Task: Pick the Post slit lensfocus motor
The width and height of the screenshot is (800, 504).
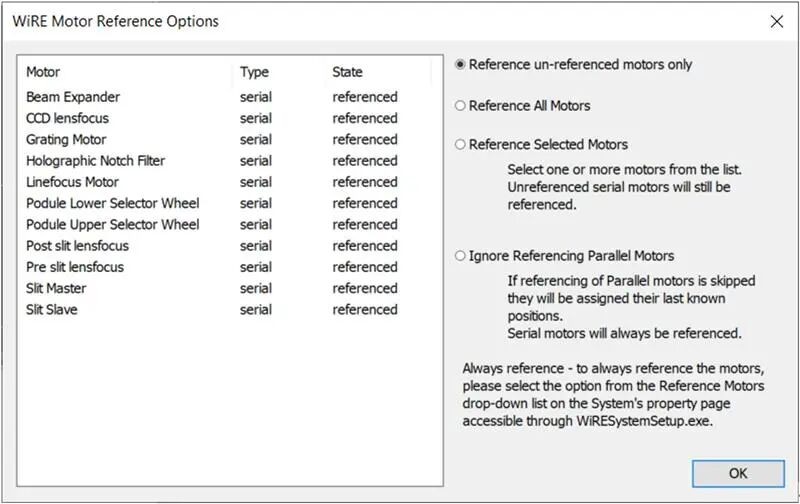Action: tap(77, 246)
